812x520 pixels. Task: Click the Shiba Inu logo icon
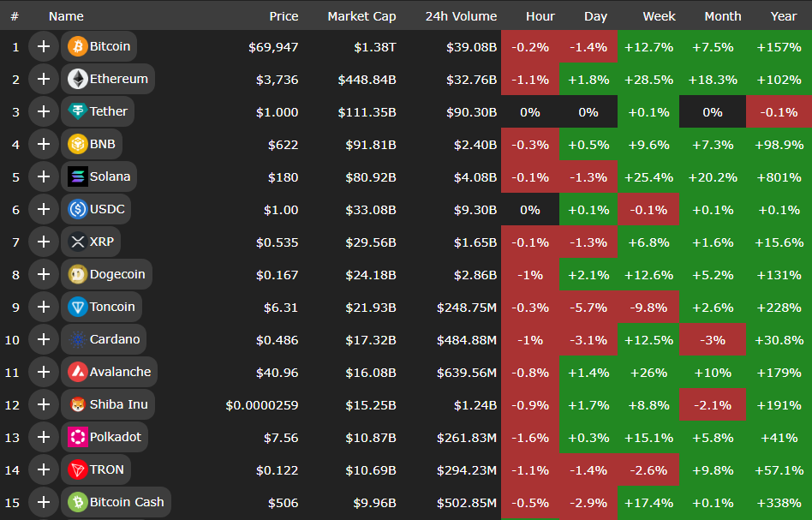[x=78, y=404]
